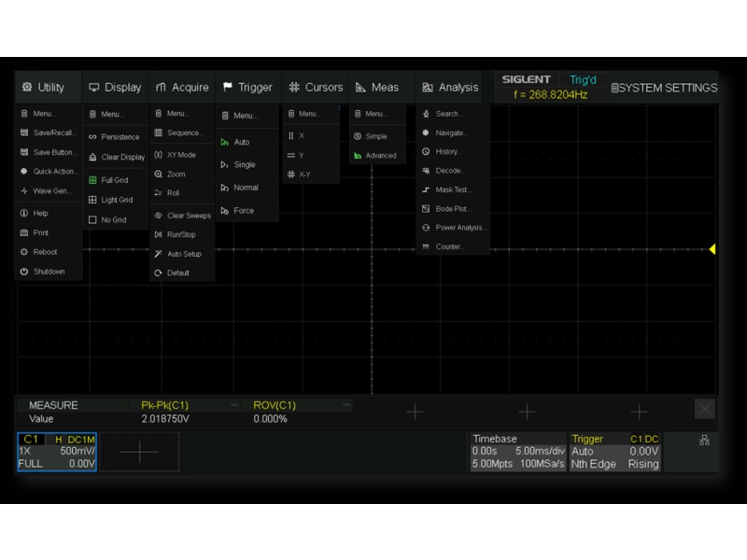The width and height of the screenshot is (747, 560).
Task: Open the network status icon
Action: pos(704,441)
